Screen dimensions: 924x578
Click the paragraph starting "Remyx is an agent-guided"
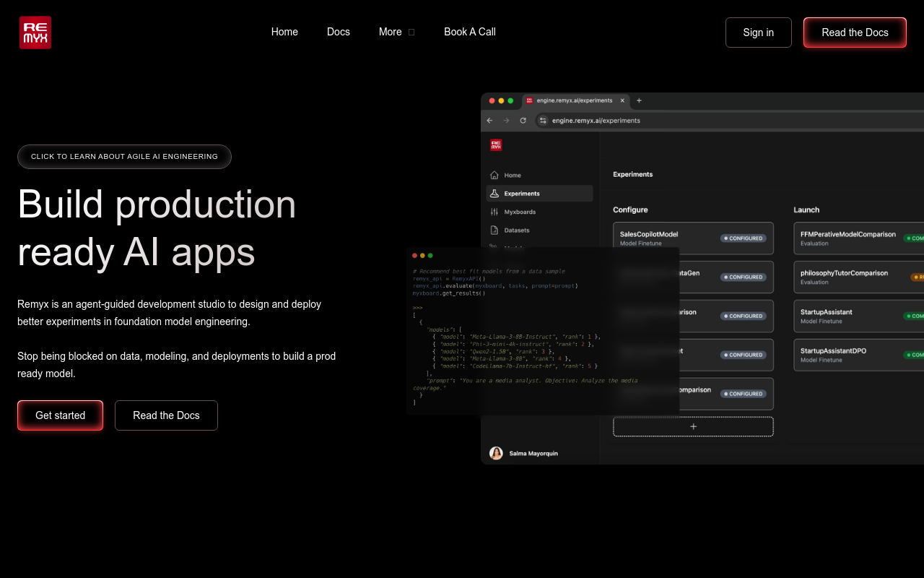click(x=170, y=313)
